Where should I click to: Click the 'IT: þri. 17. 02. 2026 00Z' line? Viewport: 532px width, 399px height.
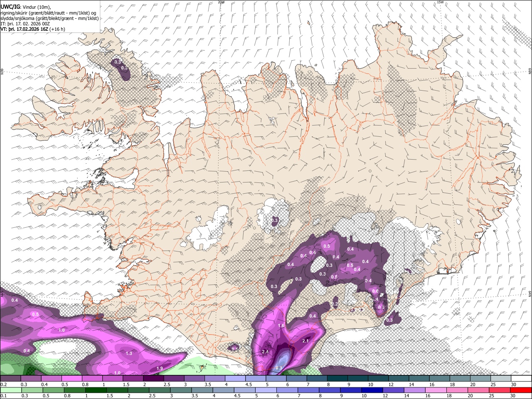tap(25, 24)
